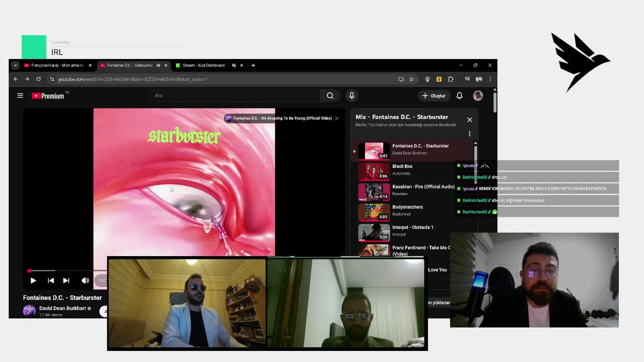Viewport: 644px width, 362px height.
Task: Focus the YouTube search field Ara
Action: (234, 96)
